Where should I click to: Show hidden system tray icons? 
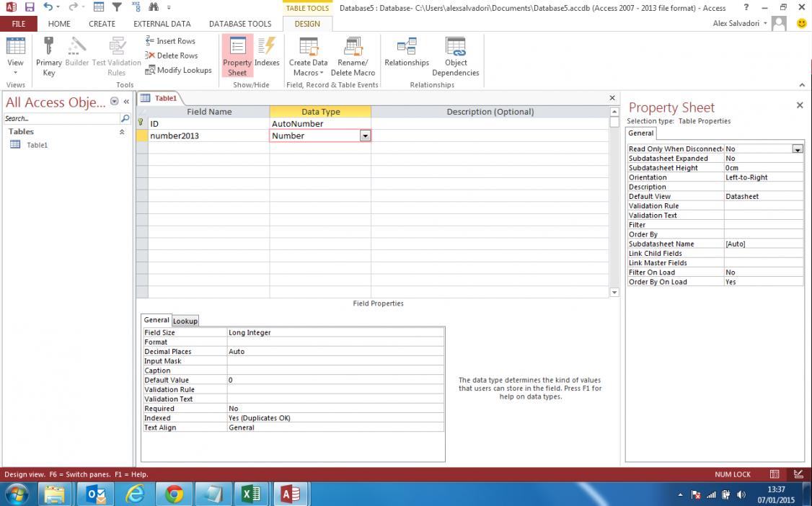tap(681, 494)
